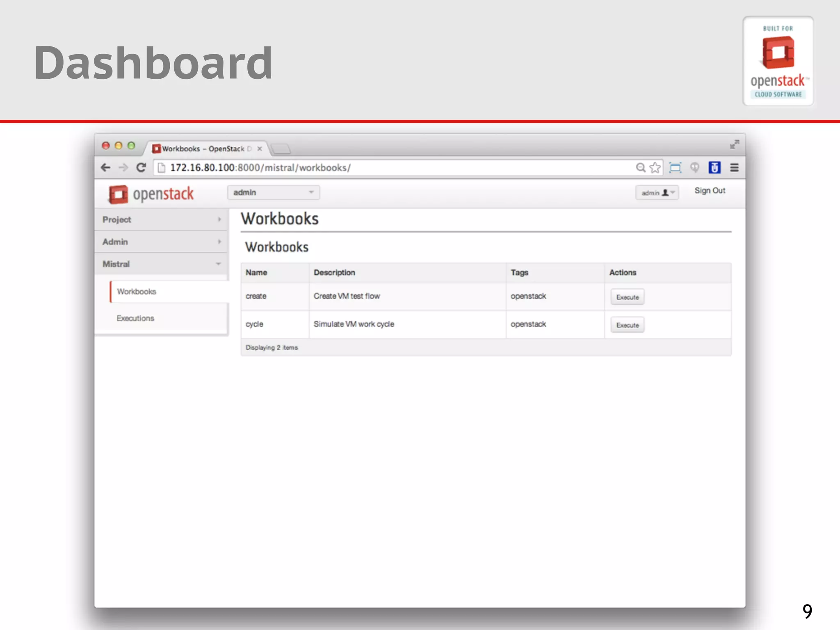Screen dimensions: 840x630
Task: Select Workbooks in the Mistral menu
Action: (169, 292)
